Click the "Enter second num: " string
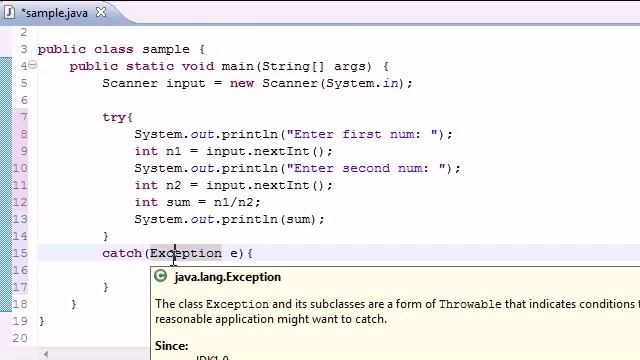Screen dimensions: 640x360 tap(366, 168)
